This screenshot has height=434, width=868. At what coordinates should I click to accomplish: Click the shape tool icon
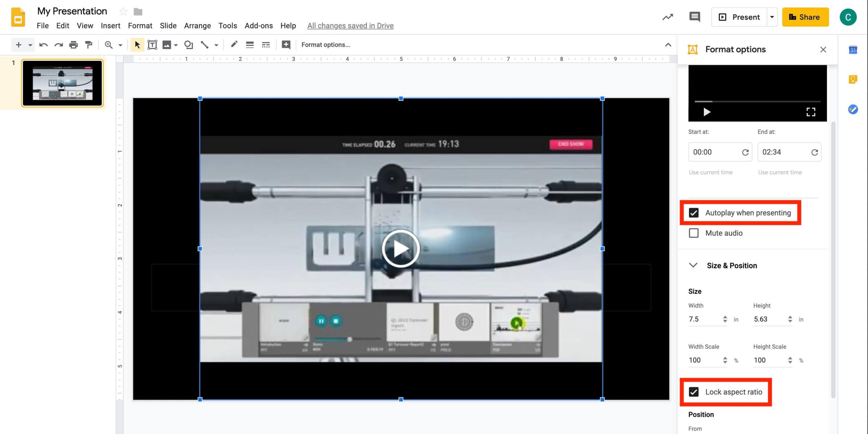pos(188,44)
